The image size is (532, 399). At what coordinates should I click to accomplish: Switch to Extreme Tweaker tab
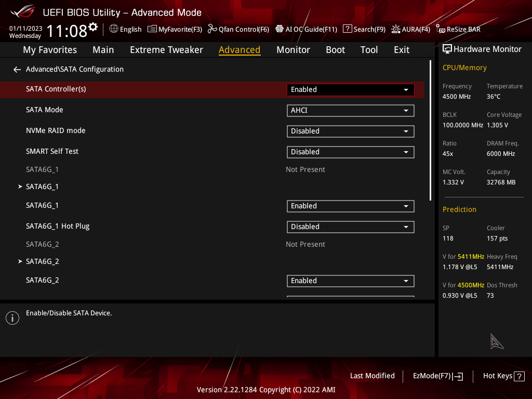pos(166,50)
